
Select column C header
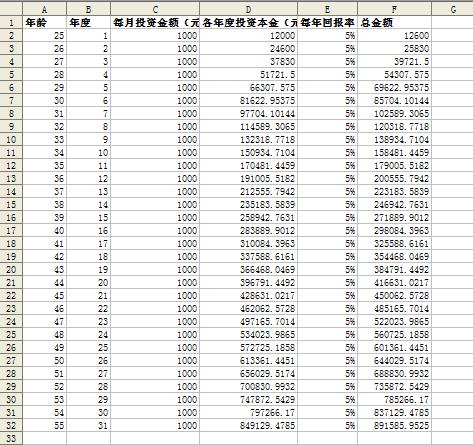[x=155, y=9]
